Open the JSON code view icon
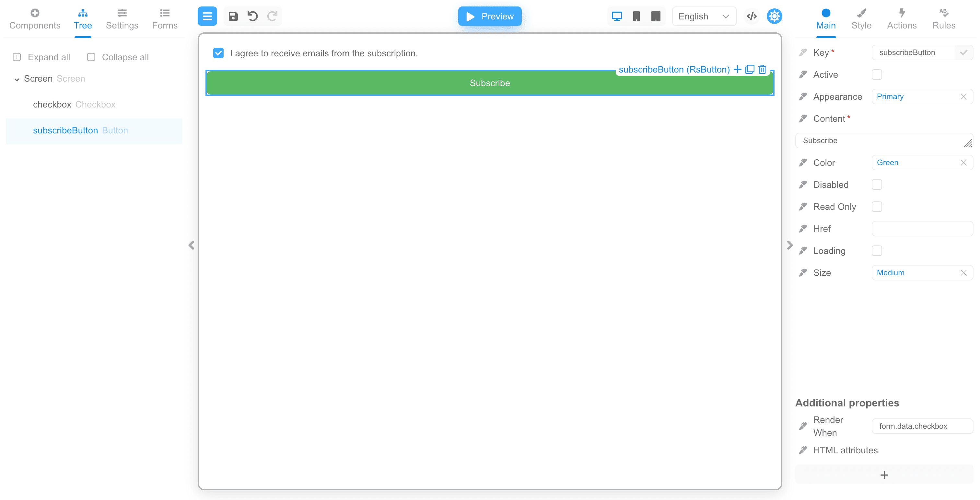 (x=752, y=16)
